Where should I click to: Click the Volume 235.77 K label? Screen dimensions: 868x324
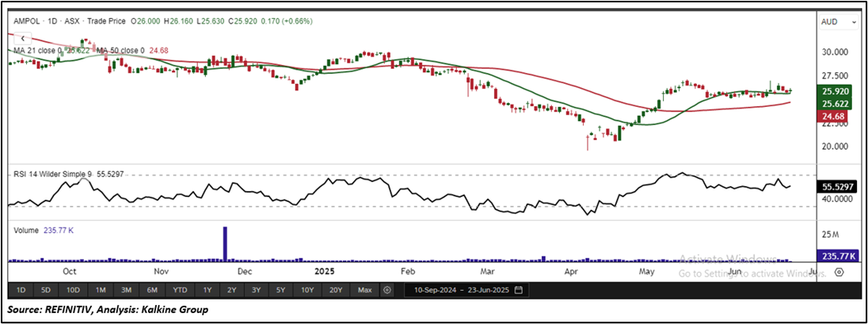(x=44, y=230)
